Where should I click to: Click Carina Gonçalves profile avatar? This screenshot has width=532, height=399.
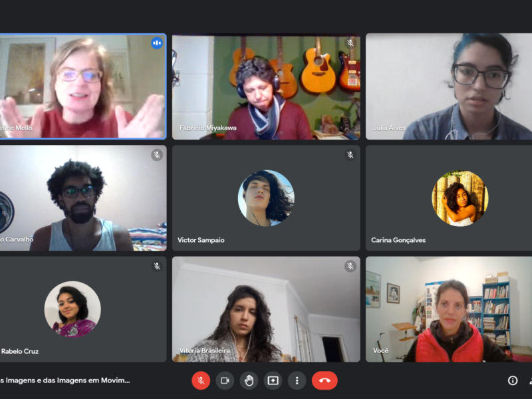click(460, 198)
